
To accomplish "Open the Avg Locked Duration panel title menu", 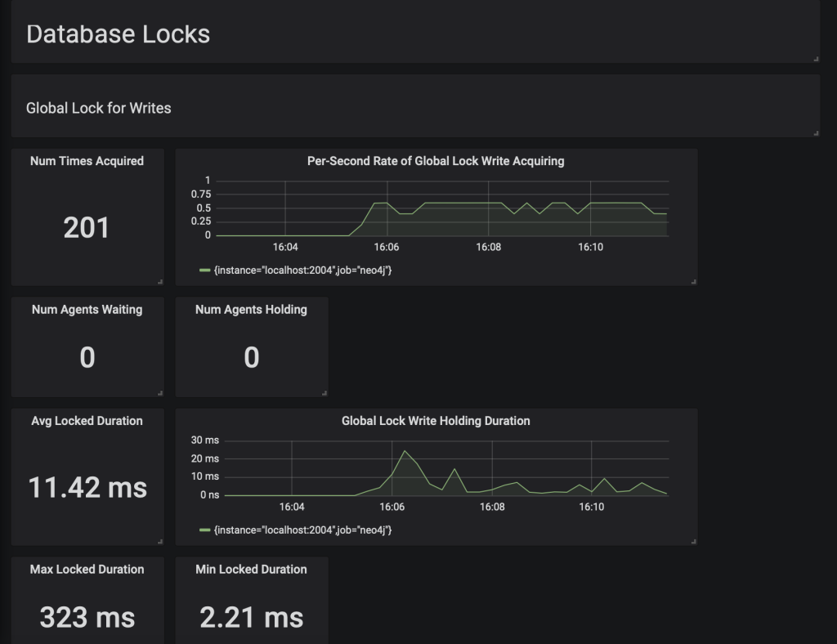I will tap(87, 421).
